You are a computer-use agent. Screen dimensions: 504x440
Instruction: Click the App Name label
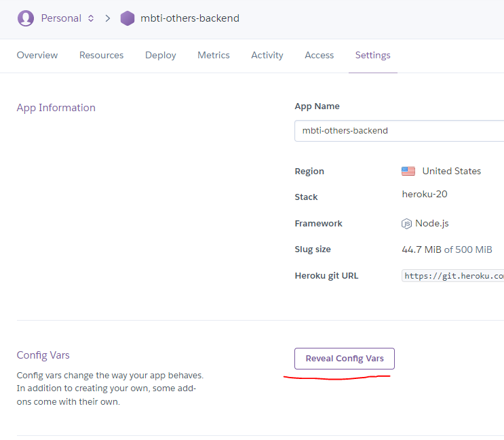317,106
